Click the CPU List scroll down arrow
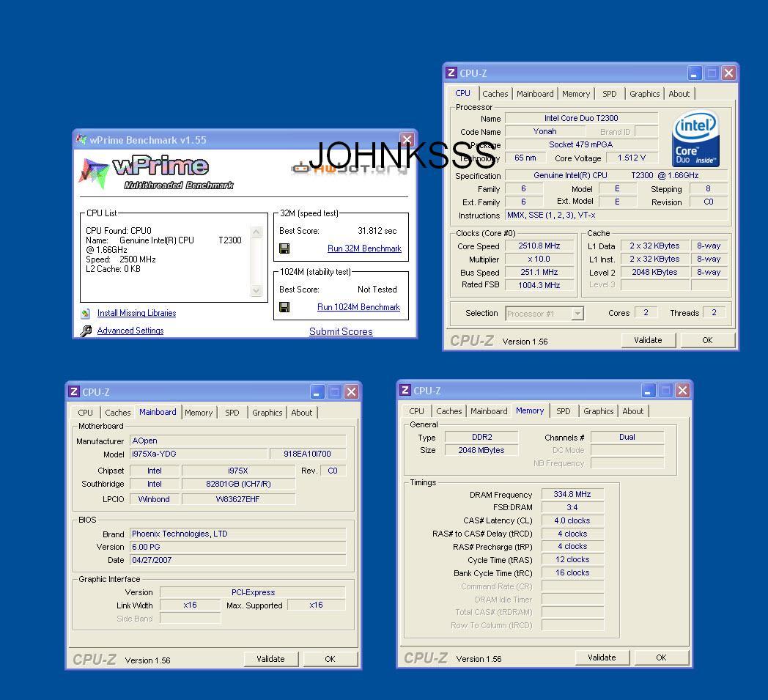The height and width of the screenshot is (700, 768). click(x=256, y=290)
